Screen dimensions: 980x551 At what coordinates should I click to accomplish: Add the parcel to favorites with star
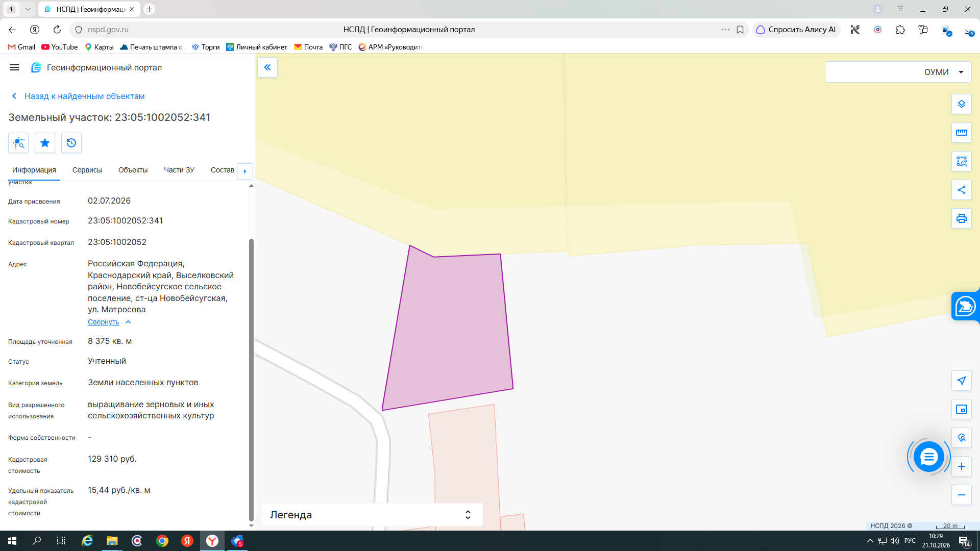tap(45, 143)
